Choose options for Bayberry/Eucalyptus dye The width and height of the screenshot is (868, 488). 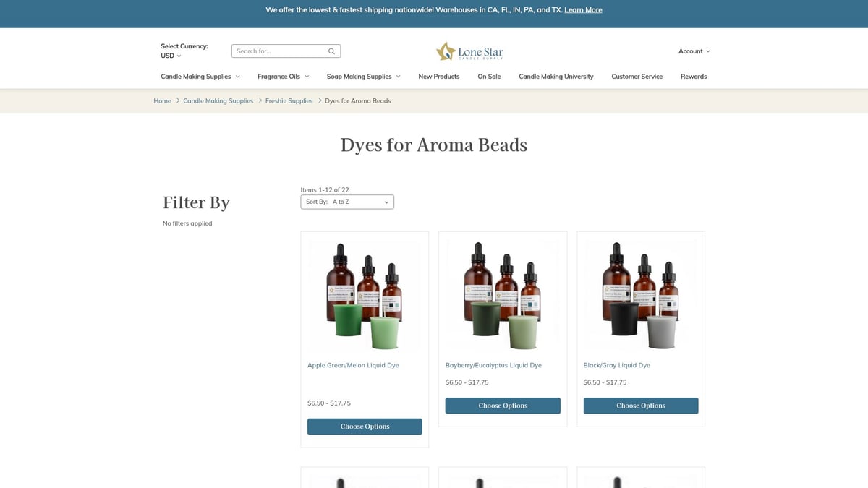(x=503, y=406)
